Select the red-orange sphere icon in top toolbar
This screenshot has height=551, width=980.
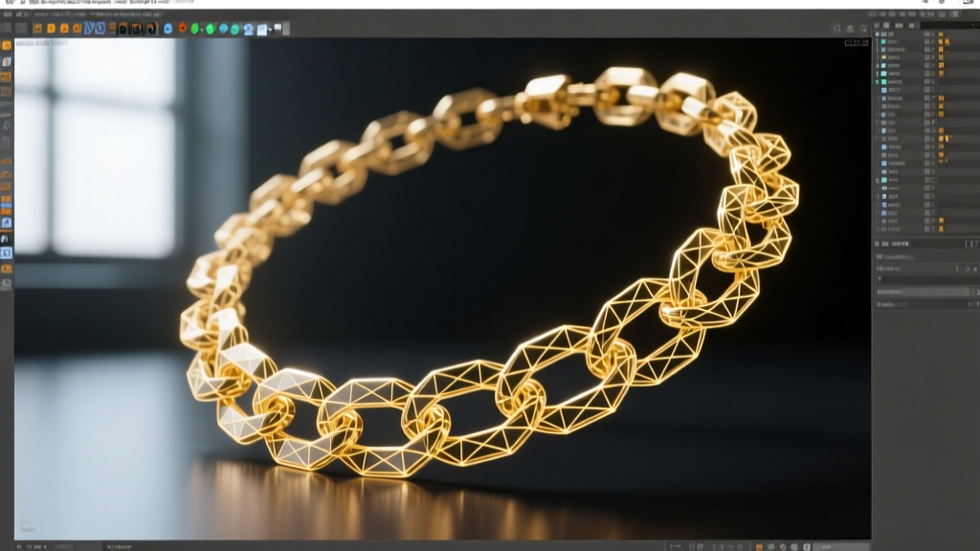click(182, 28)
